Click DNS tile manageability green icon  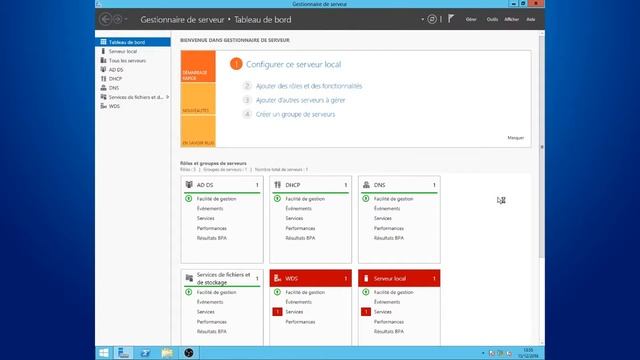(x=366, y=199)
